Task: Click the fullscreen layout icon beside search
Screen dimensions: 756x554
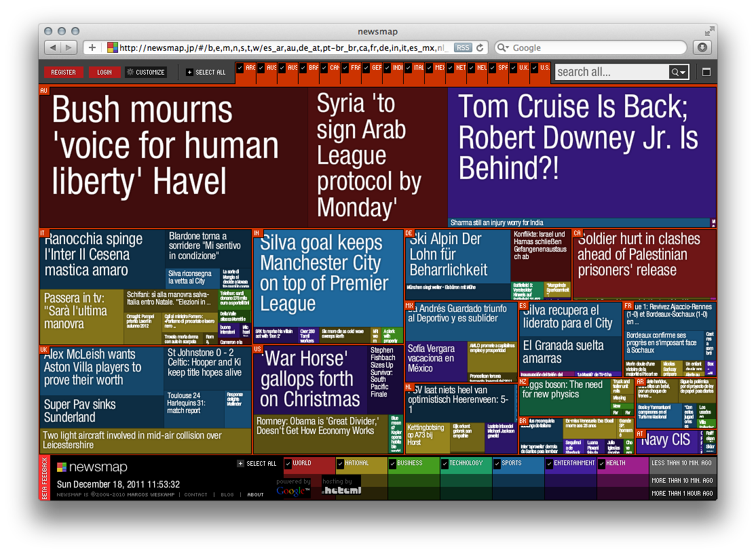Action: pos(705,72)
